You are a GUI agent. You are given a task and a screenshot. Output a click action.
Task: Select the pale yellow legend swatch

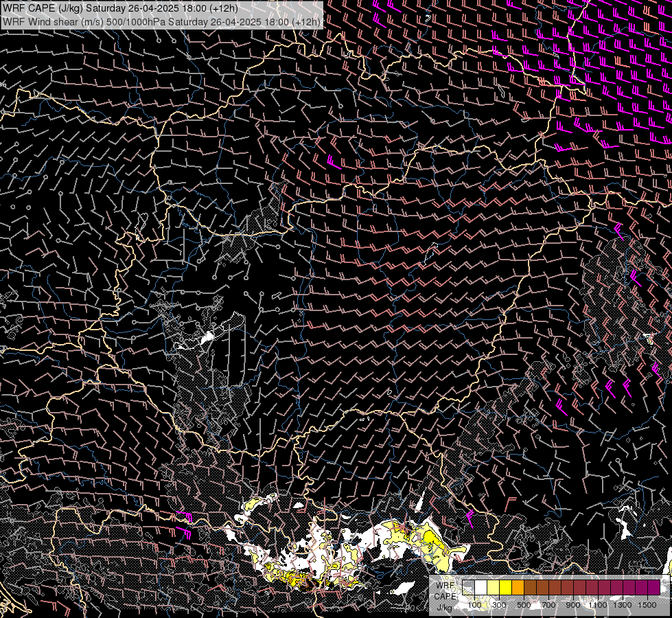[494, 587]
